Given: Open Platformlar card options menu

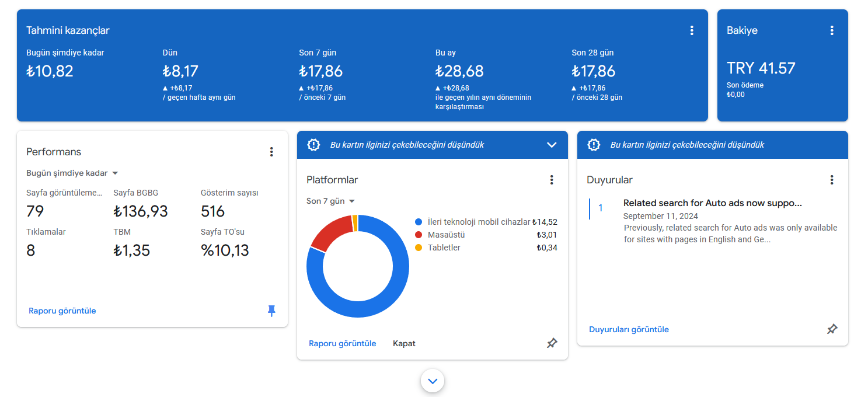Looking at the screenshot, I should [552, 180].
